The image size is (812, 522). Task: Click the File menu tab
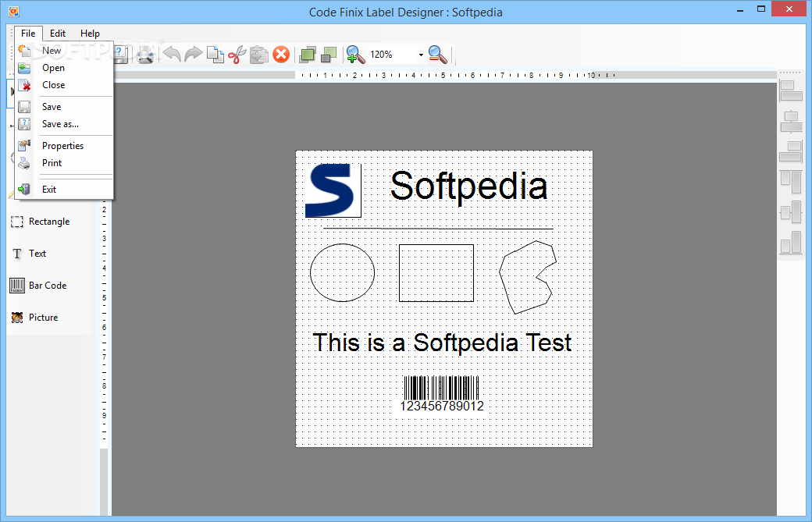[28, 33]
